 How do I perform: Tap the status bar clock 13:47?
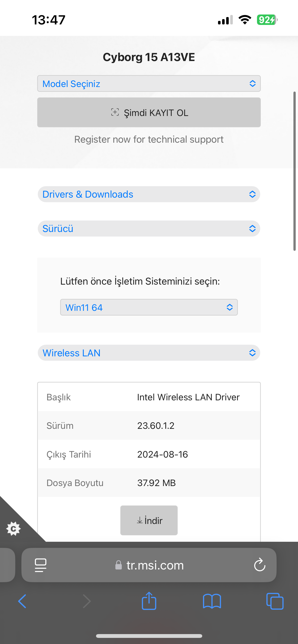[x=49, y=20]
